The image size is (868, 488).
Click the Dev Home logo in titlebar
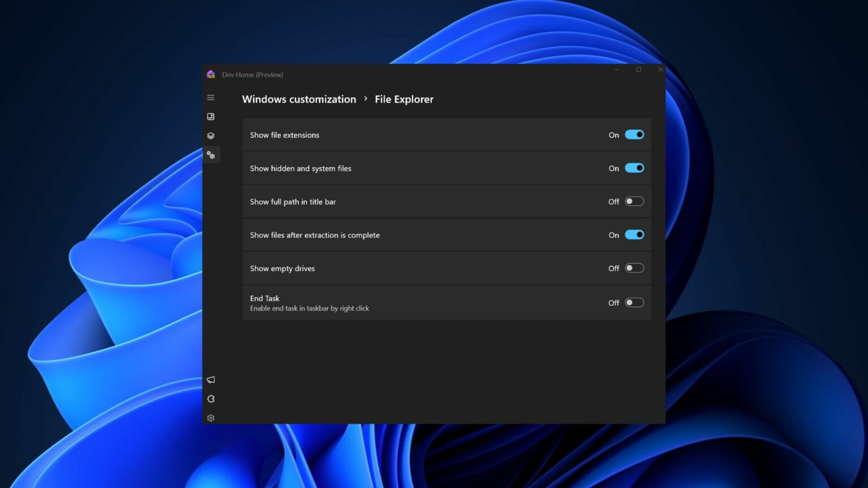(x=211, y=73)
